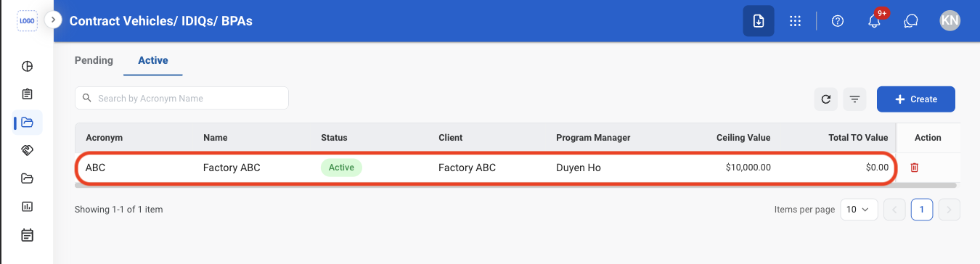Viewport: 980px width, 264px height.
Task: Focus the Search by Acronym Name field
Action: coord(181,98)
